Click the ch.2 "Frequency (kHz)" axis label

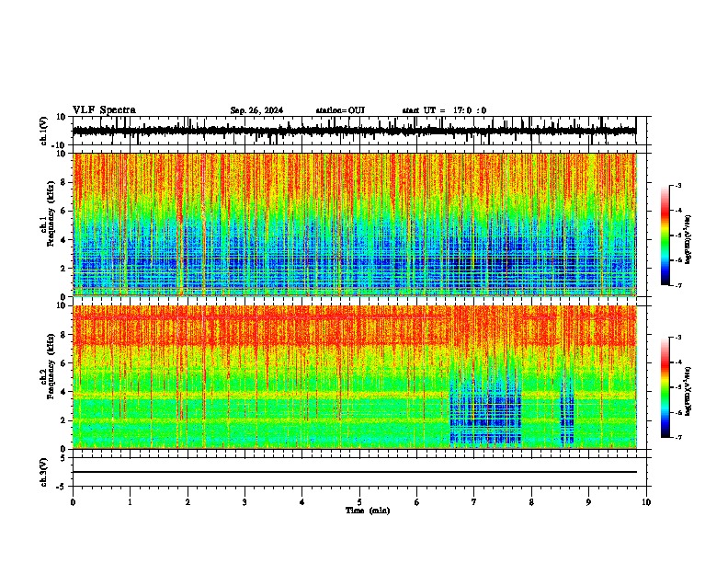[51, 365]
